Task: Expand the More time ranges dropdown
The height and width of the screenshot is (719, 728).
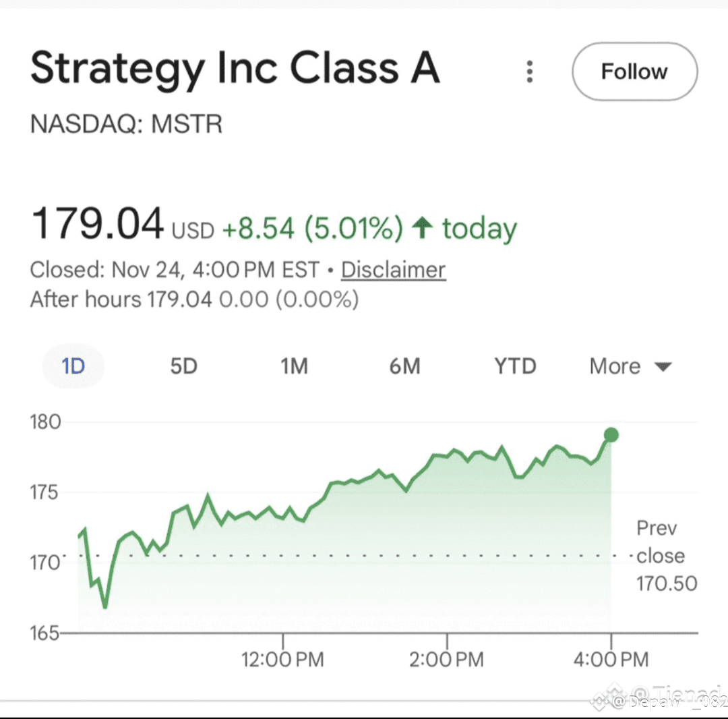Action: click(x=630, y=366)
